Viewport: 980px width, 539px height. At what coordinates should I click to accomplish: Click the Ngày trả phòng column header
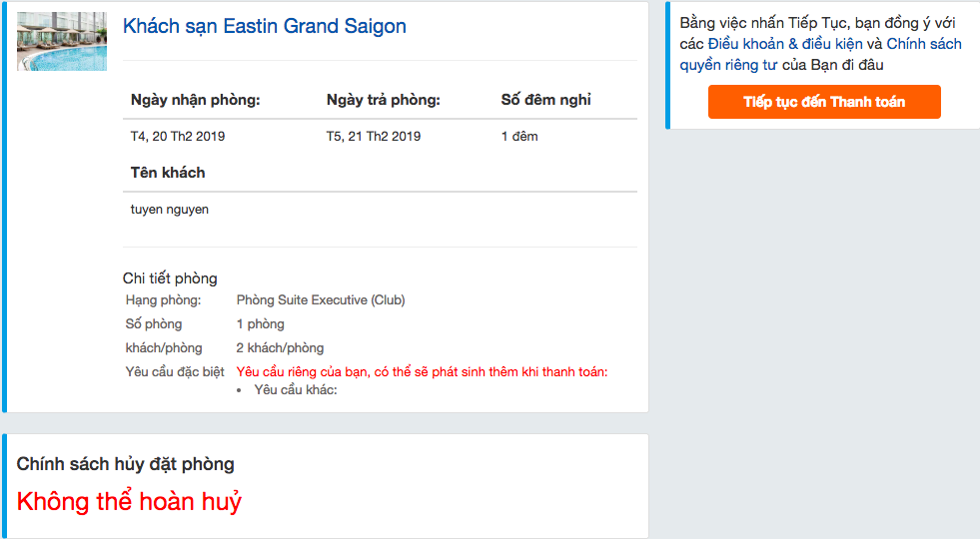(383, 100)
